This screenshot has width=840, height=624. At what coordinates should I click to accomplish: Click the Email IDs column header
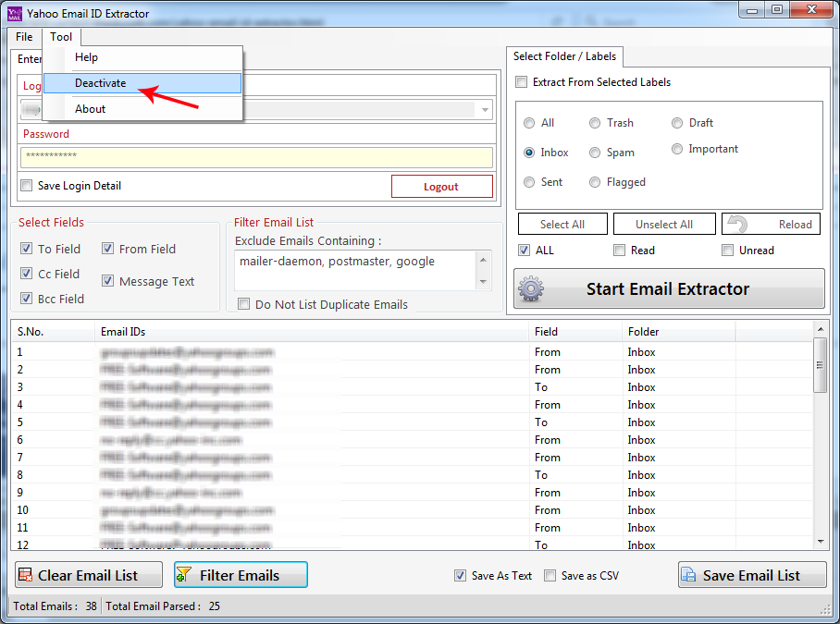[x=312, y=332]
